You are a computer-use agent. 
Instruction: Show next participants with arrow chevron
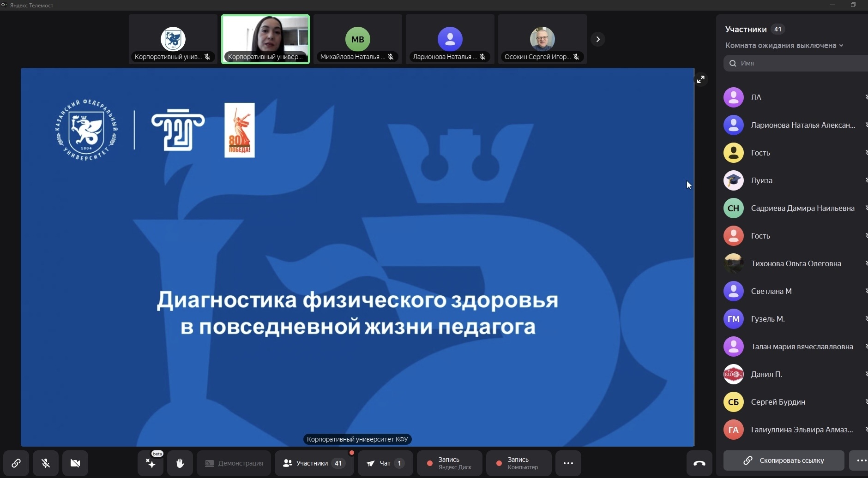(598, 39)
